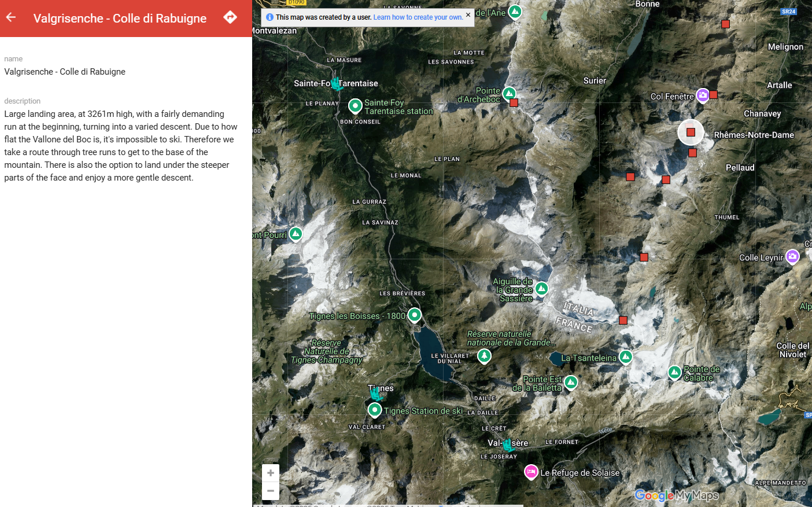812x507 pixels.
Task: Dismiss the user-created map notice
Action: pyautogui.click(x=468, y=15)
